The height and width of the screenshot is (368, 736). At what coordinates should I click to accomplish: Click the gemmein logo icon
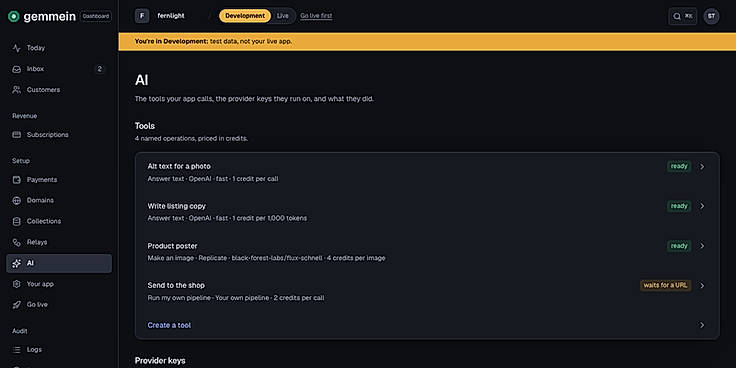[14, 16]
